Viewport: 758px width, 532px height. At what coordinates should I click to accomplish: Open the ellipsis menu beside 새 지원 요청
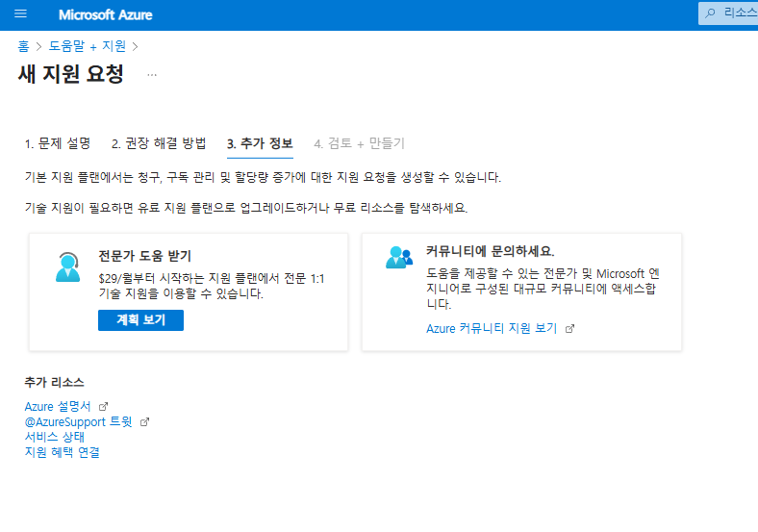[x=152, y=75]
